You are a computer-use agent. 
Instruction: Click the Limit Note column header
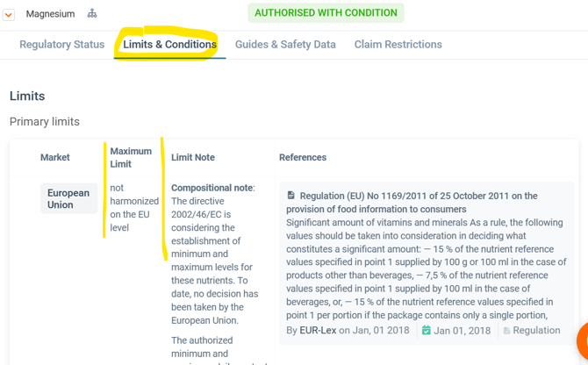(x=193, y=158)
